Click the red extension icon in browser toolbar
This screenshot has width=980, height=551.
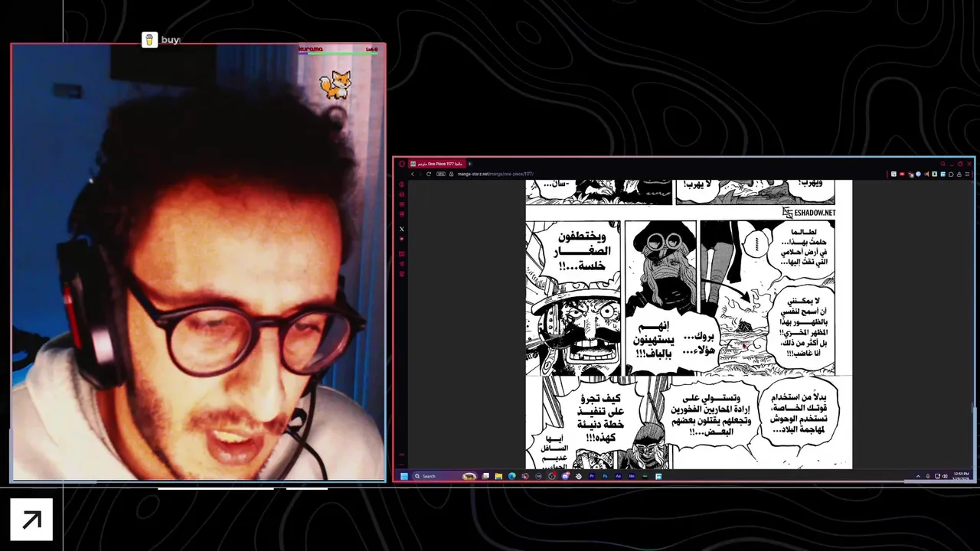[902, 174]
